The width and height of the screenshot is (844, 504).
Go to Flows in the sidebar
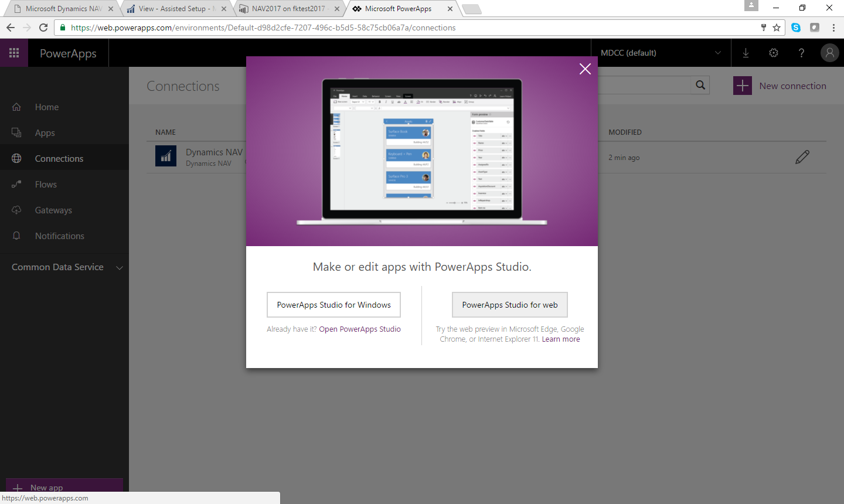46,185
